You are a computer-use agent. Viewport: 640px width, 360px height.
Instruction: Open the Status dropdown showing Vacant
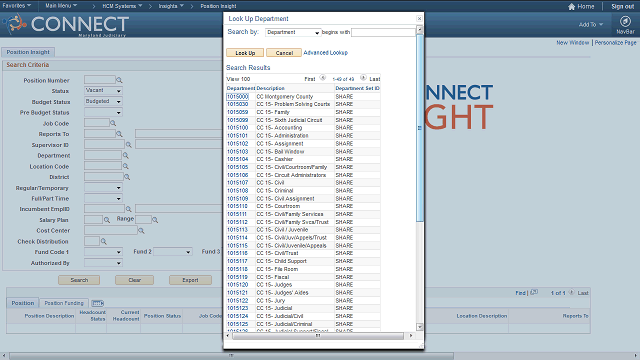tap(103, 91)
